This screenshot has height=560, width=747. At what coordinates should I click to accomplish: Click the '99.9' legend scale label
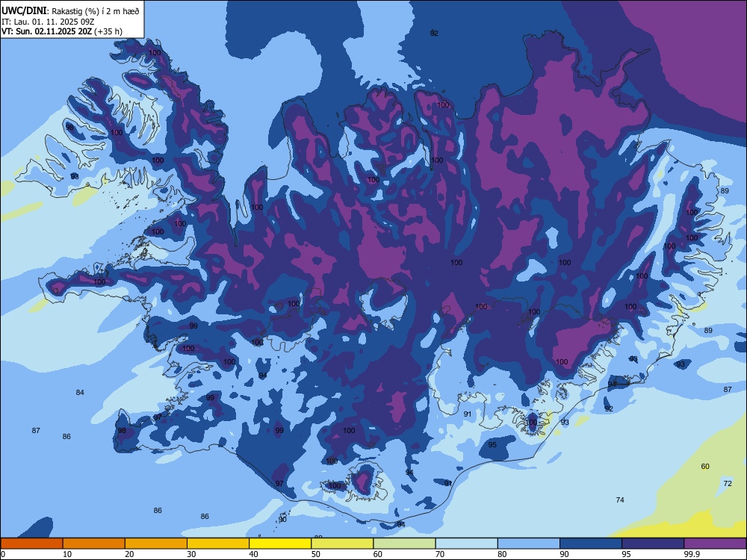coord(691,554)
